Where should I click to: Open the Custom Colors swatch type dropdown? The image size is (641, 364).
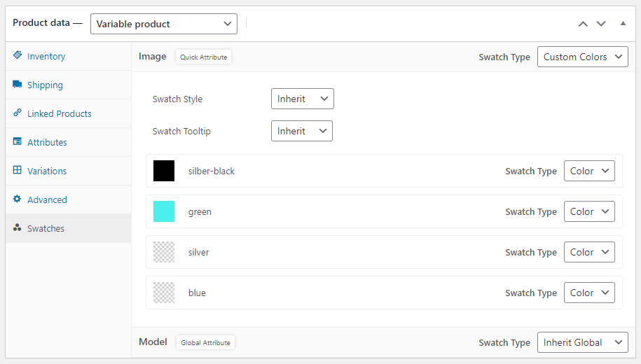coord(582,57)
